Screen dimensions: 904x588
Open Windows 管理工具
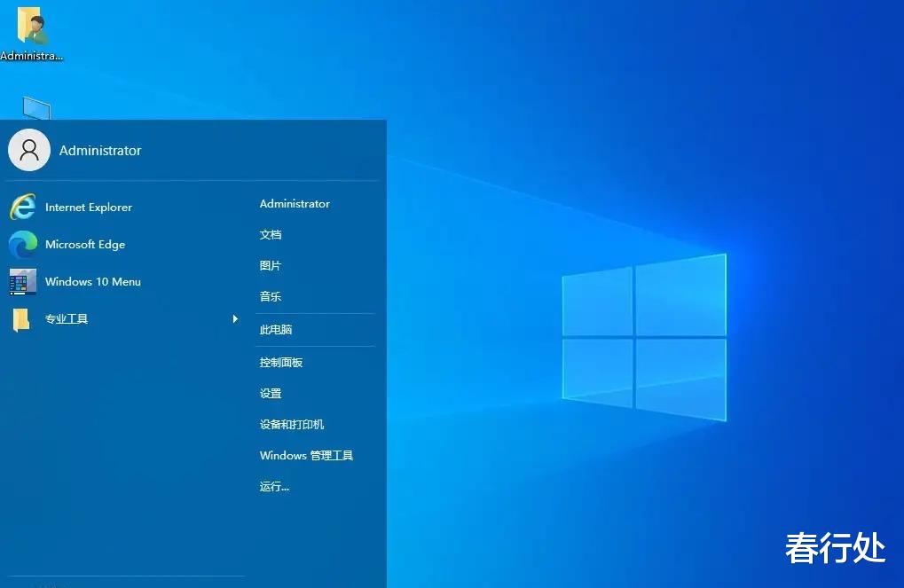tap(306, 455)
